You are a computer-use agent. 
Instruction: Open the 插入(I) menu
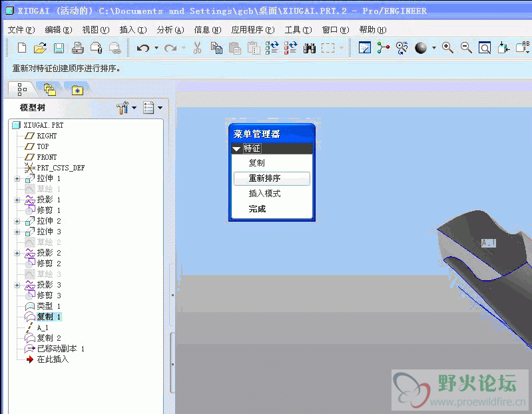tap(133, 30)
